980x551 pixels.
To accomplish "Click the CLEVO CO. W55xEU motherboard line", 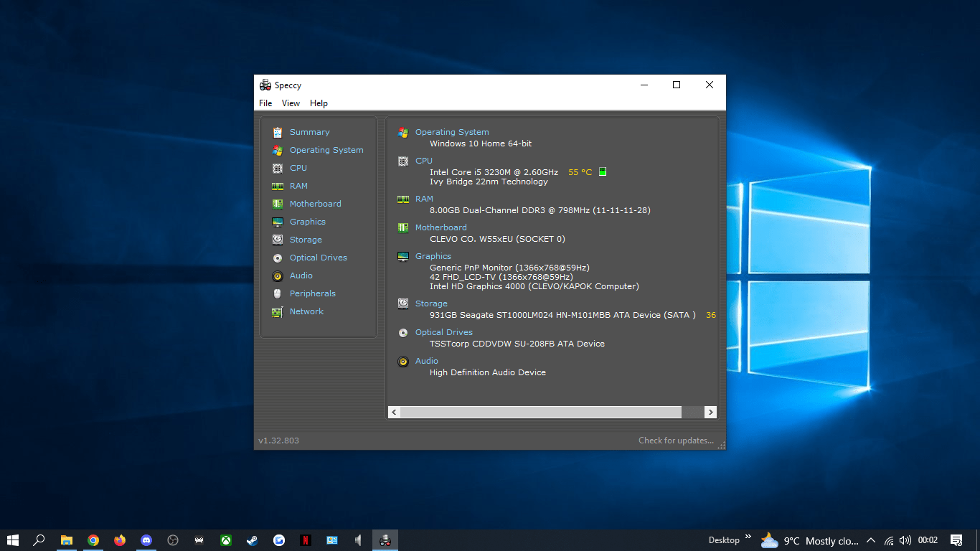I will point(497,239).
